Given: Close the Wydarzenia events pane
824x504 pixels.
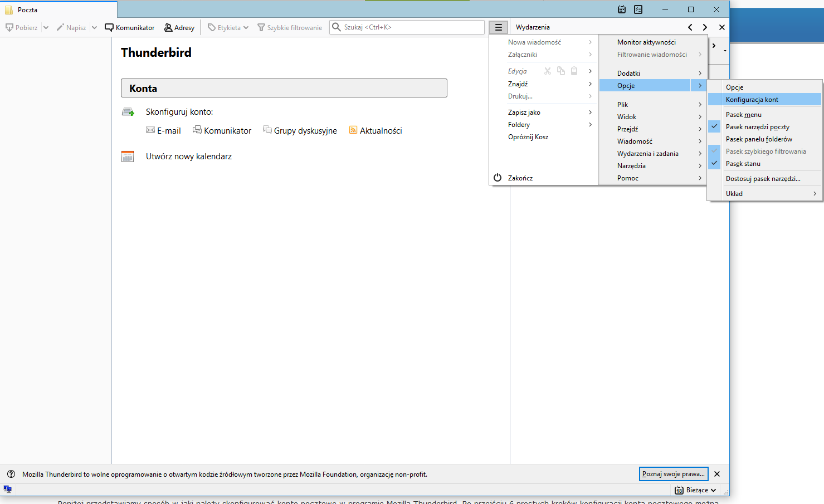Looking at the screenshot, I should [722, 27].
